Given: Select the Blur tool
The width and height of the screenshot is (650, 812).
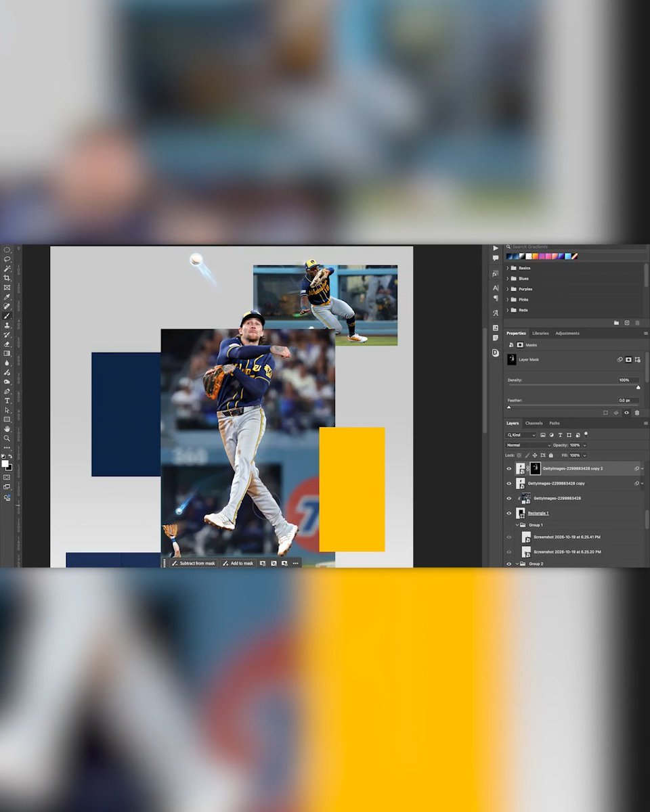Looking at the screenshot, I should click(x=7, y=363).
